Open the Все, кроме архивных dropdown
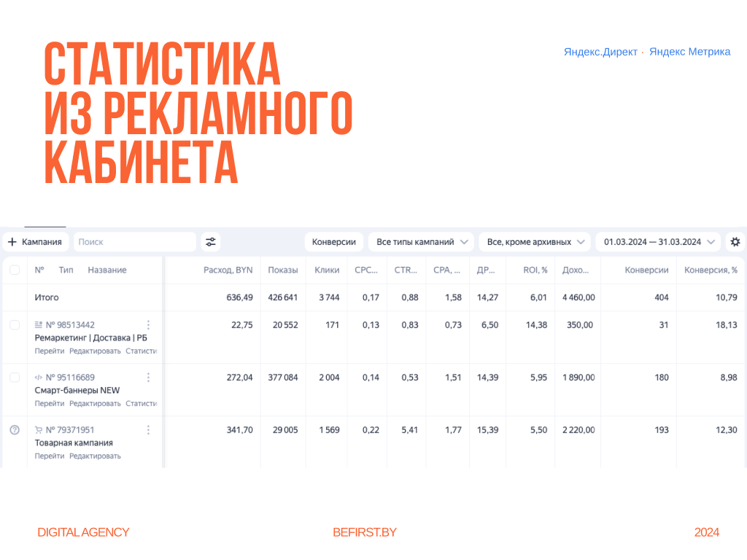The image size is (747, 560). click(537, 242)
